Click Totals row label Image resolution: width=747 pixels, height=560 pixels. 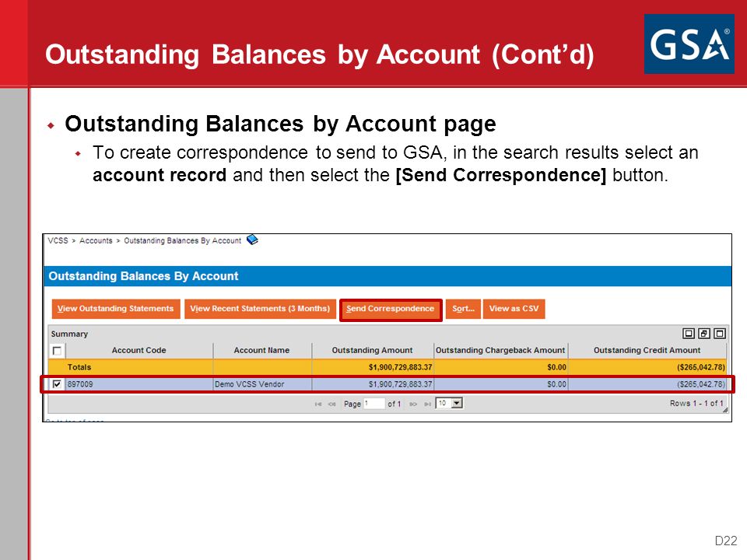[x=79, y=367]
